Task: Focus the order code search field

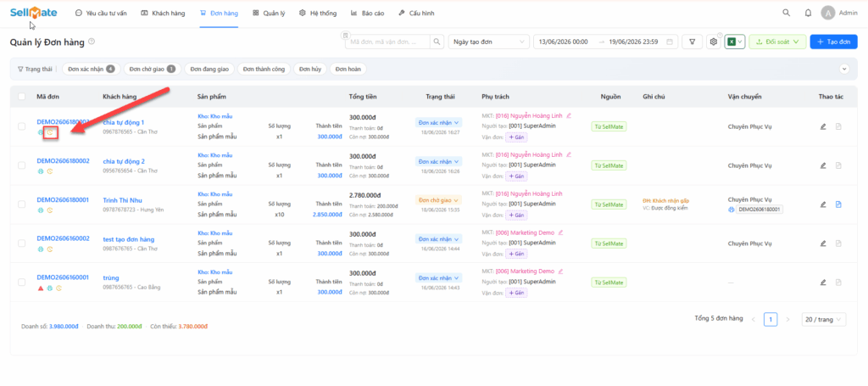Action: tap(388, 42)
